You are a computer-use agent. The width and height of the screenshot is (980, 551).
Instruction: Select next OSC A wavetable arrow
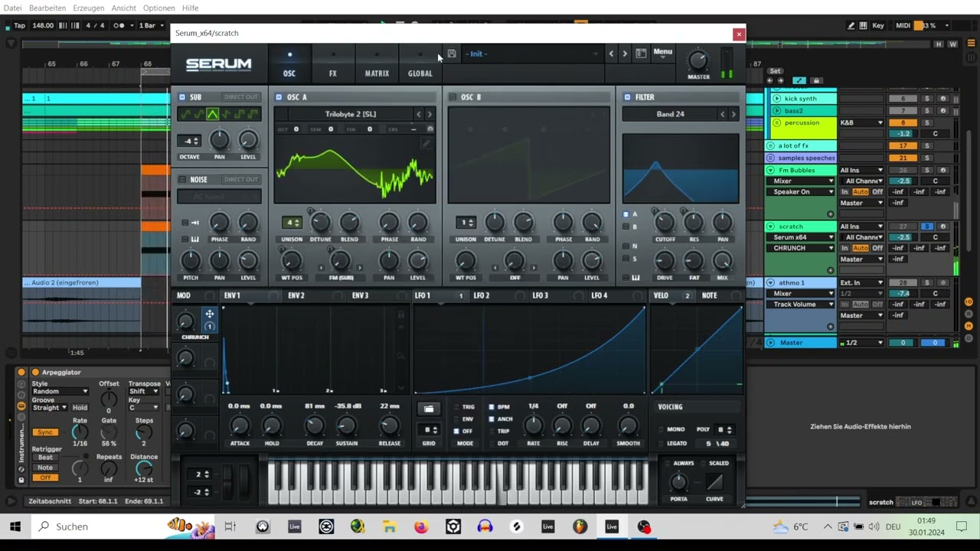click(429, 114)
